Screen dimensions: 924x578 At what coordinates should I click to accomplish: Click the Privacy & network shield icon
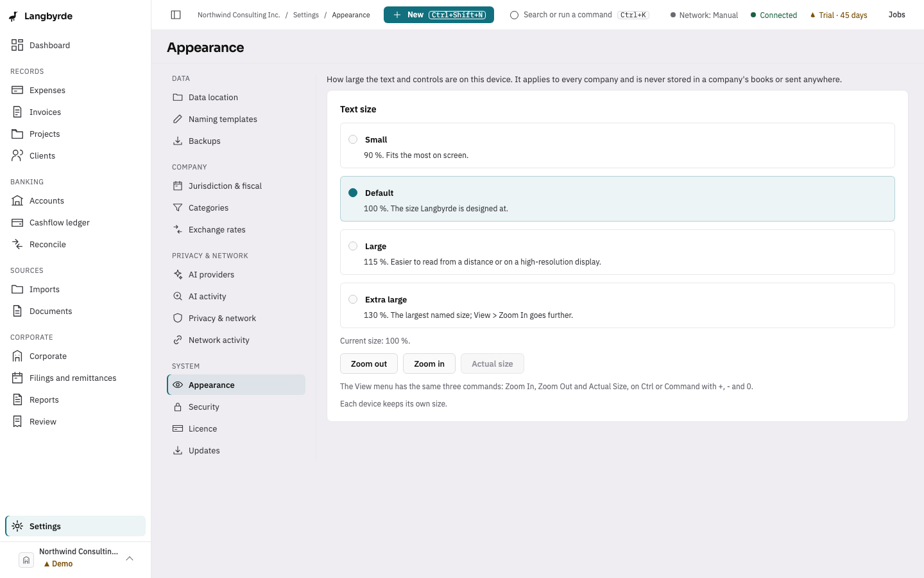point(178,318)
